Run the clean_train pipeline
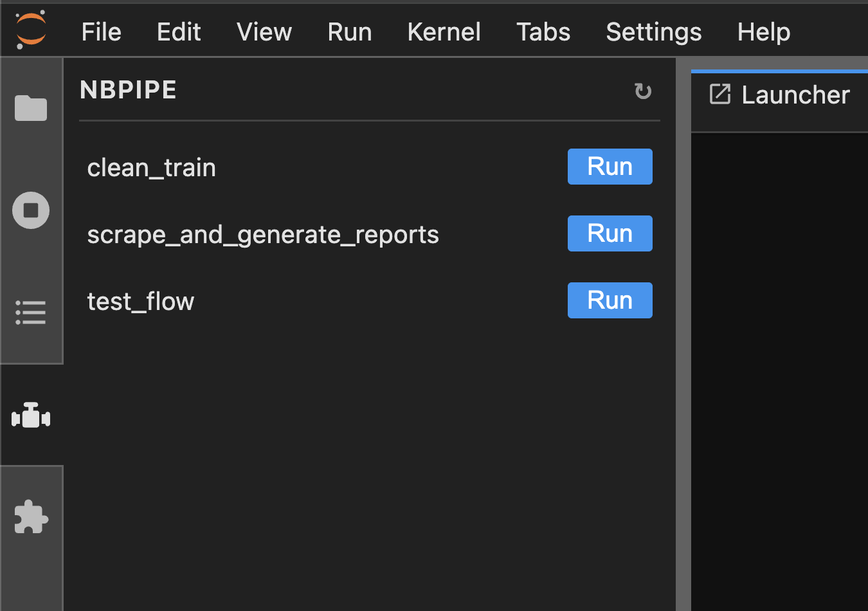This screenshot has width=868, height=611. pyautogui.click(x=610, y=167)
